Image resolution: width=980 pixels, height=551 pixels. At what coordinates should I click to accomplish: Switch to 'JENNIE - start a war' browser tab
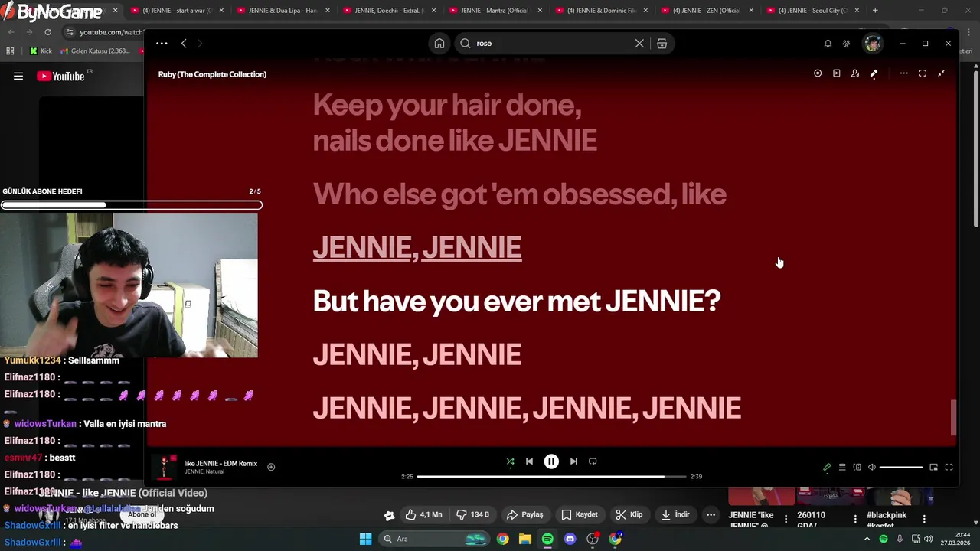point(176,11)
